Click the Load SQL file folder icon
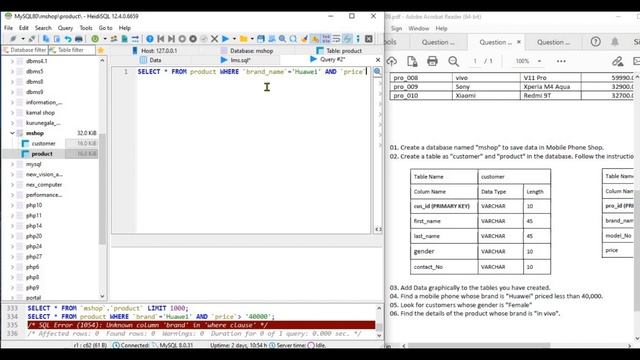The image size is (640, 360). point(243,39)
